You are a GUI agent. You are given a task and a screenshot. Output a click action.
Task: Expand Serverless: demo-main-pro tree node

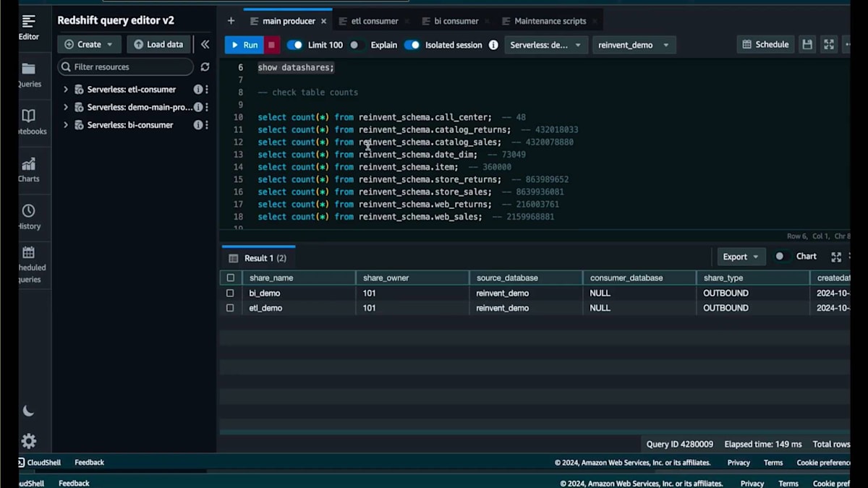click(x=66, y=107)
